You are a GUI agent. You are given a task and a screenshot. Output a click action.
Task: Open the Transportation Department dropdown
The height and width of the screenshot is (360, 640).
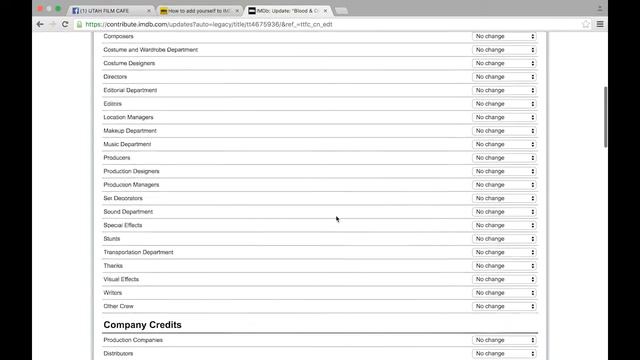(x=504, y=252)
